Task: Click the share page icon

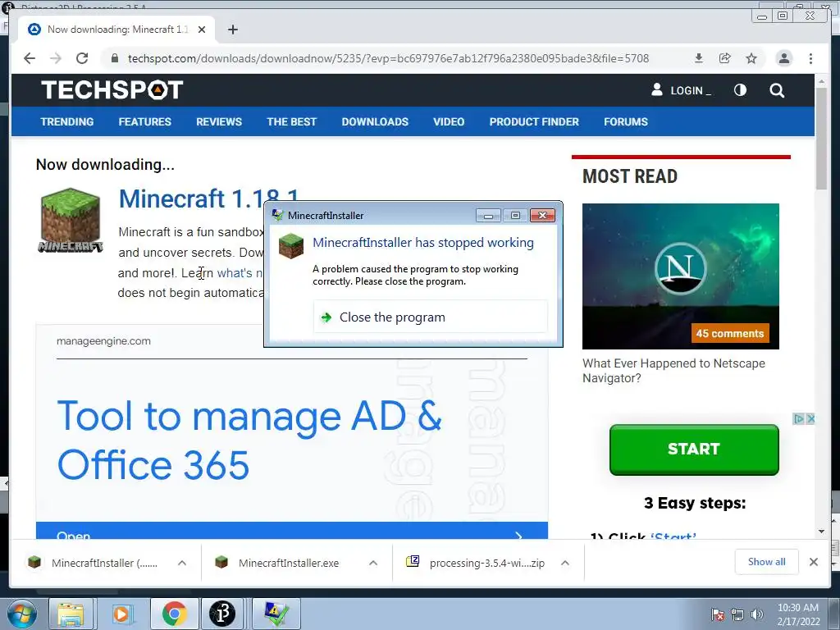Action: (725, 58)
